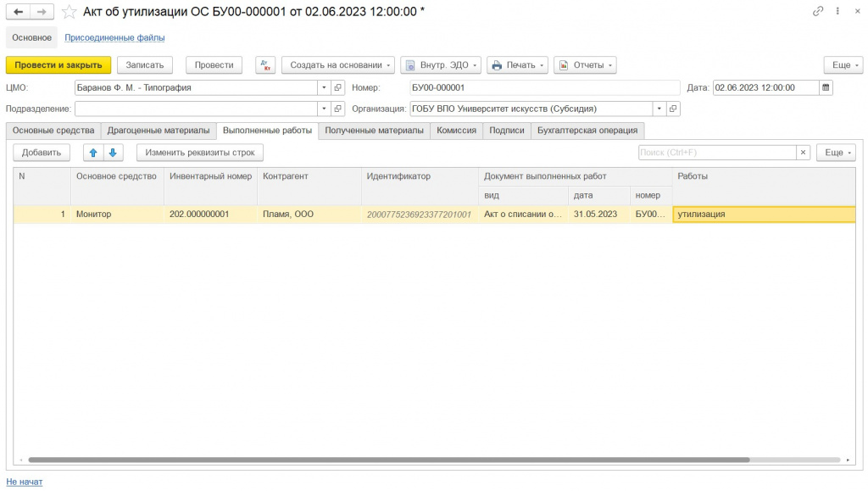
Task: Add document to favorites with the star
Action: (x=69, y=12)
